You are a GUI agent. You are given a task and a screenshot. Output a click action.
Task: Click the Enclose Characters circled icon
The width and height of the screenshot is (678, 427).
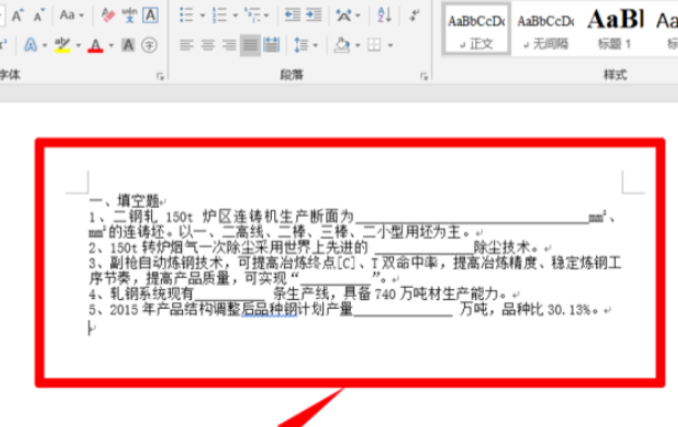point(149,45)
